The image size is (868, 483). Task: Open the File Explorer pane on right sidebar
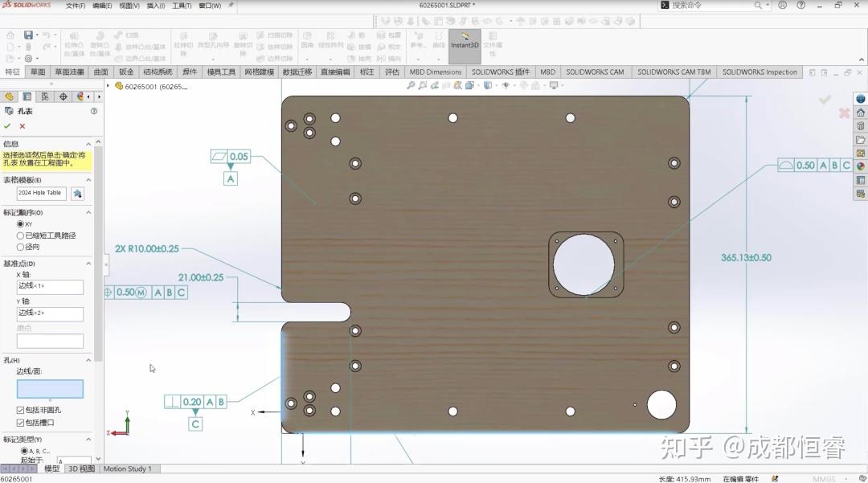point(860,138)
